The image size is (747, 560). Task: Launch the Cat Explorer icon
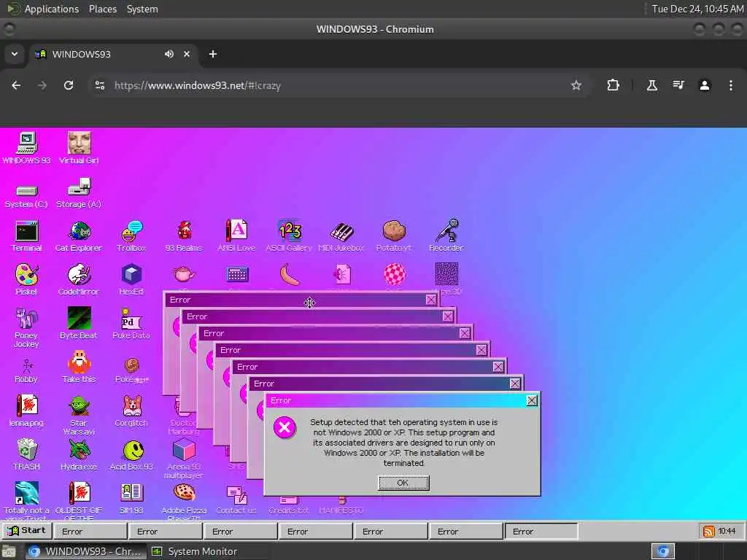(x=79, y=236)
